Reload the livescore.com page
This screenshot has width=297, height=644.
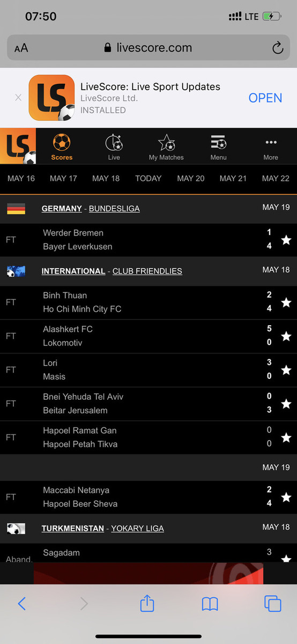tap(277, 48)
